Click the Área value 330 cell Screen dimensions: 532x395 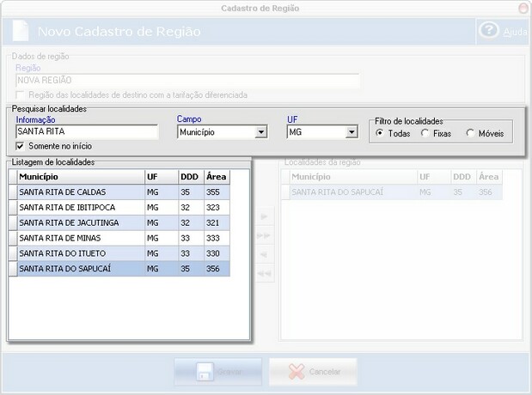[217, 253]
